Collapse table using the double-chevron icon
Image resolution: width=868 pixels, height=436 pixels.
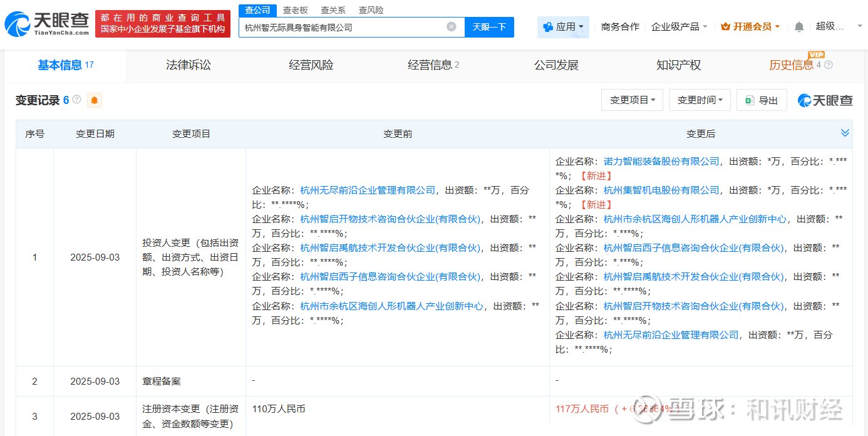tap(845, 133)
